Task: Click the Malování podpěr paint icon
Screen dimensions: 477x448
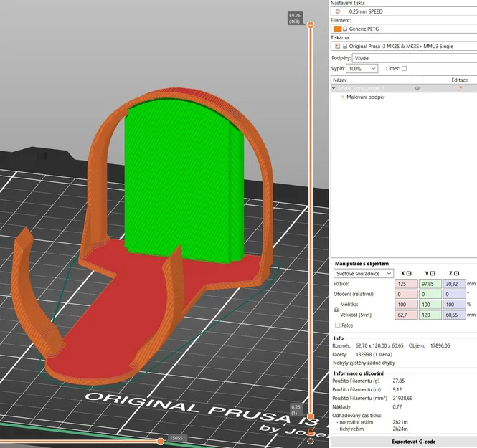Action: pyautogui.click(x=343, y=97)
